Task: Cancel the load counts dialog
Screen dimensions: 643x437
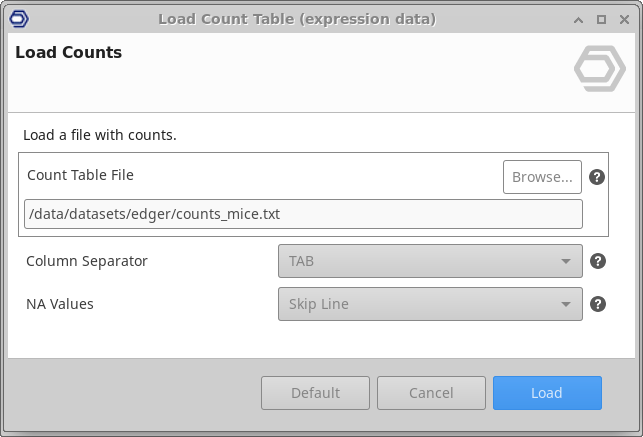Action: (x=431, y=393)
